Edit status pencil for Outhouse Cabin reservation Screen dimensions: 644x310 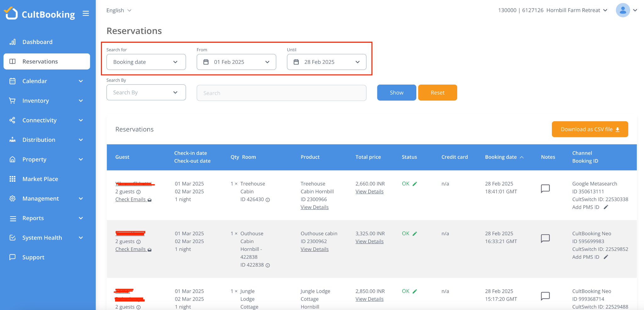coord(415,234)
